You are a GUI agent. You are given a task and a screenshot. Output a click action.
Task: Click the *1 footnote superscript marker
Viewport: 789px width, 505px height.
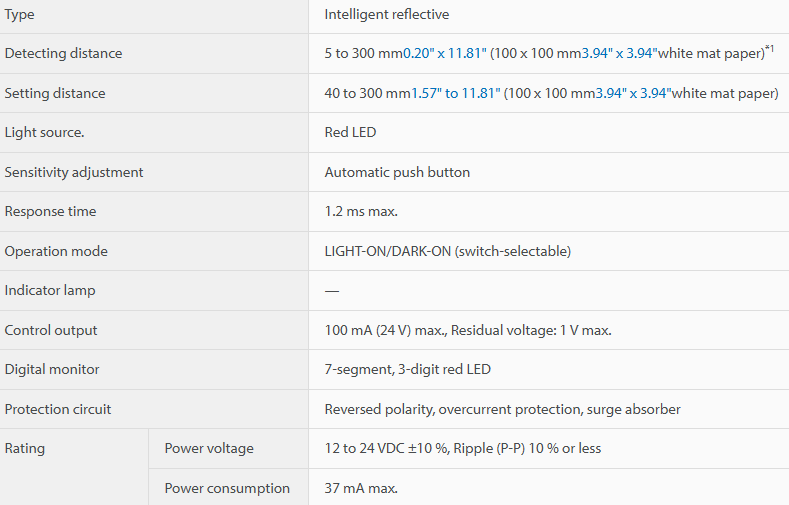(x=769, y=48)
